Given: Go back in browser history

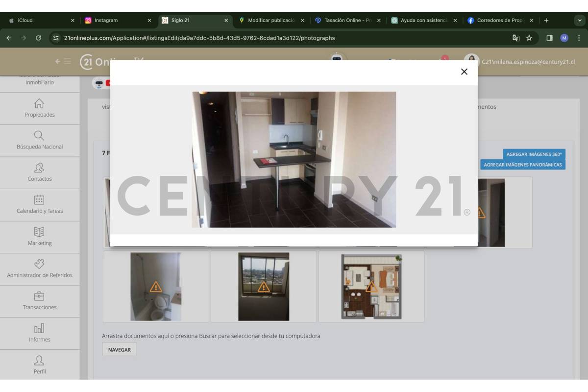Looking at the screenshot, I should click(9, 38).
